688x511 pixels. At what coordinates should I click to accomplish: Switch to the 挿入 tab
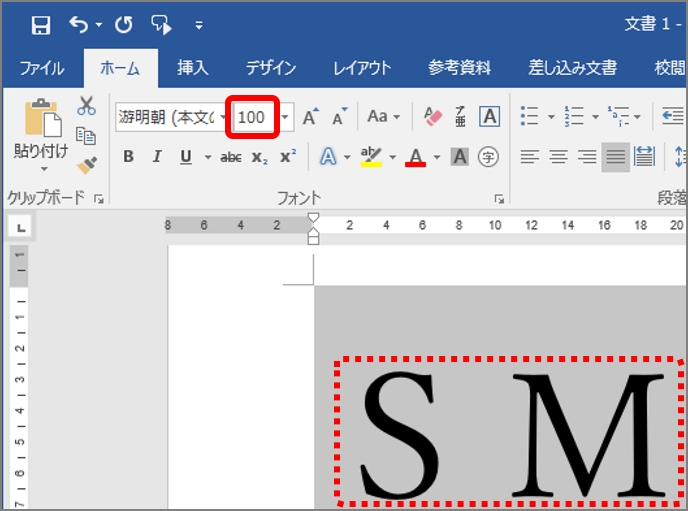coord(193,68)
